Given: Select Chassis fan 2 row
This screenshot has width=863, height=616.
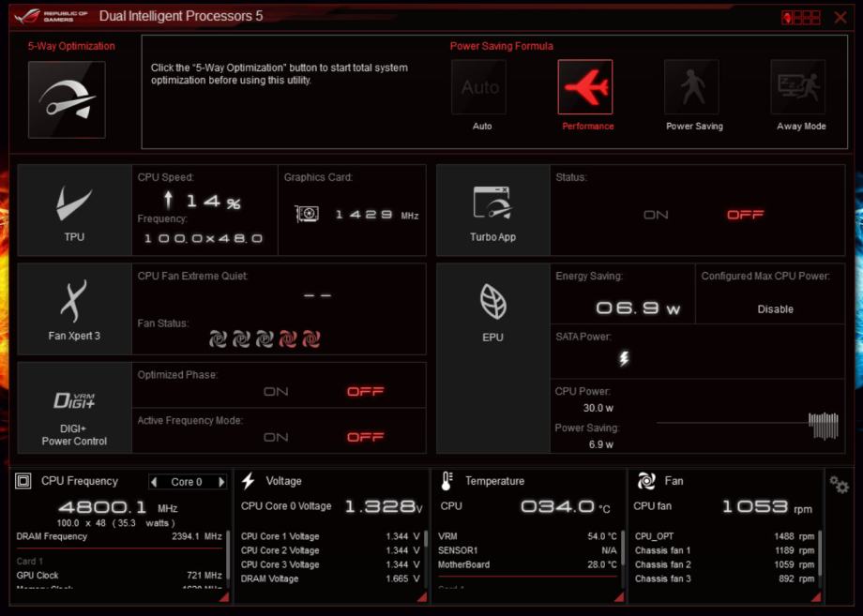Looking at the screenshot, I should point(724,564).
